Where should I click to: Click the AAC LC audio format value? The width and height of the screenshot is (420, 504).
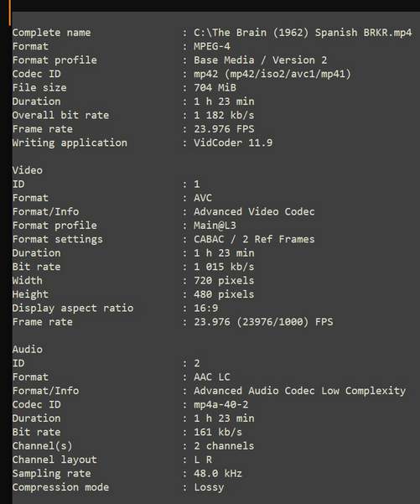212,377
